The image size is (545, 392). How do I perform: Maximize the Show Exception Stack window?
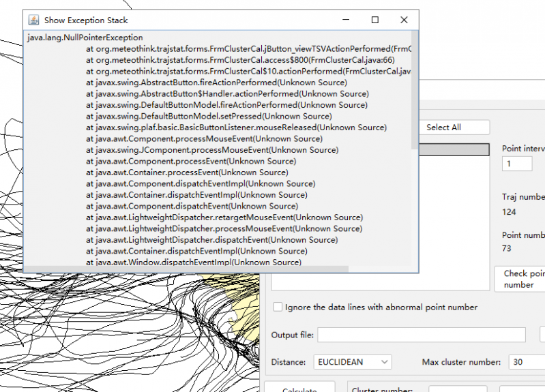click(374, 20)
